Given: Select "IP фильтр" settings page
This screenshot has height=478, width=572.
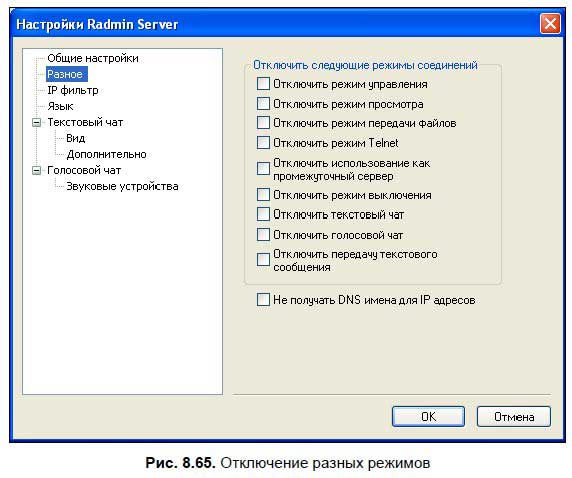Looking at the screenshot, I should click(x=73, y=90).
